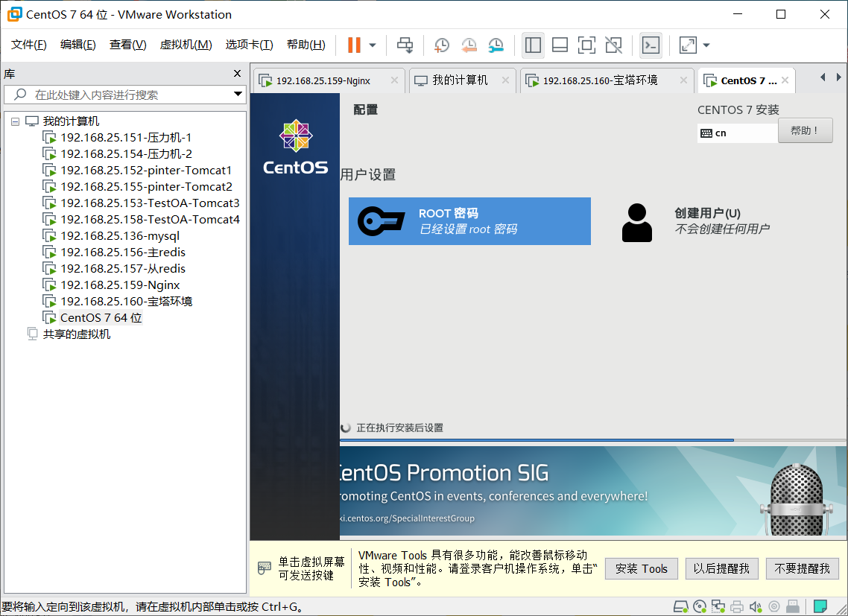Open the 查看(V) menu
Screen dimensions: 848x616
(x=127, y=45)
